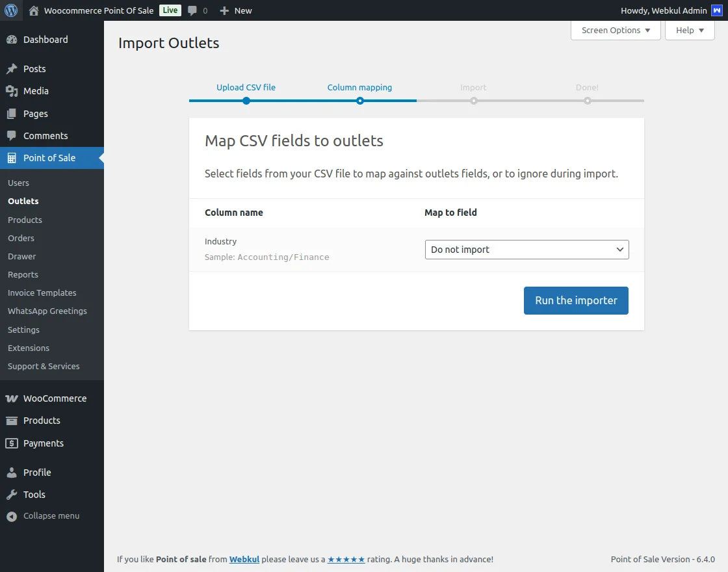Click the Upload CSV file step marker

coord(246,100)
